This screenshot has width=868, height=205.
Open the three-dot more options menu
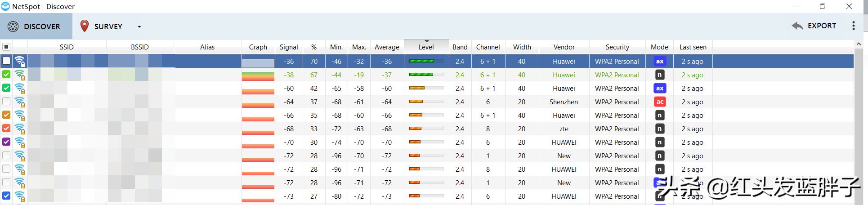tap(853, 26)
